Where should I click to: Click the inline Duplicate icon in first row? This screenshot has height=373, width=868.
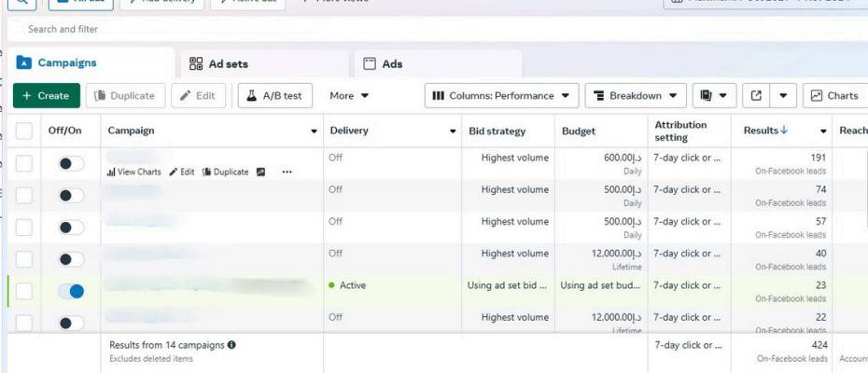tap(207, 173)
